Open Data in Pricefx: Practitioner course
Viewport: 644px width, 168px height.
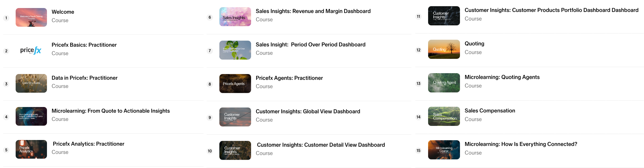[85, 78]
